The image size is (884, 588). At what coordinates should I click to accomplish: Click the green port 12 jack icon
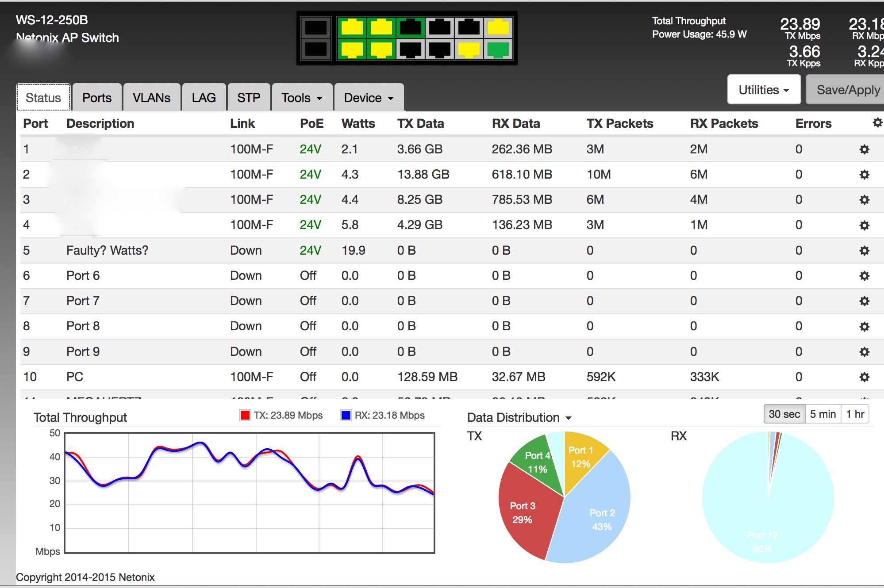click(498, 49)
